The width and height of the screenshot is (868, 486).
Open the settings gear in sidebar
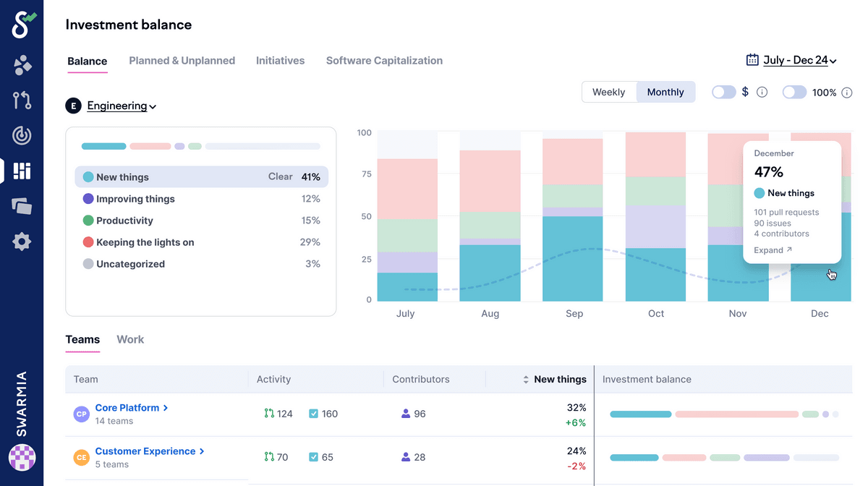click(22, 242)
